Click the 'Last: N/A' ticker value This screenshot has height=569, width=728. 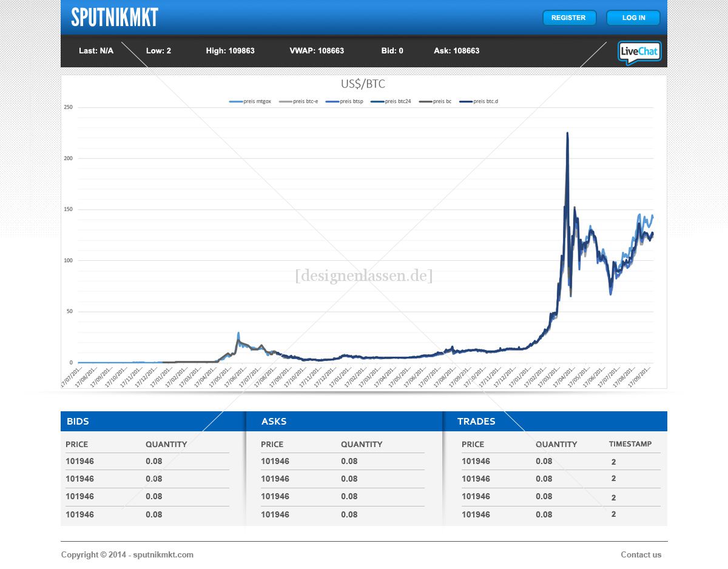(x=96, y=51)
